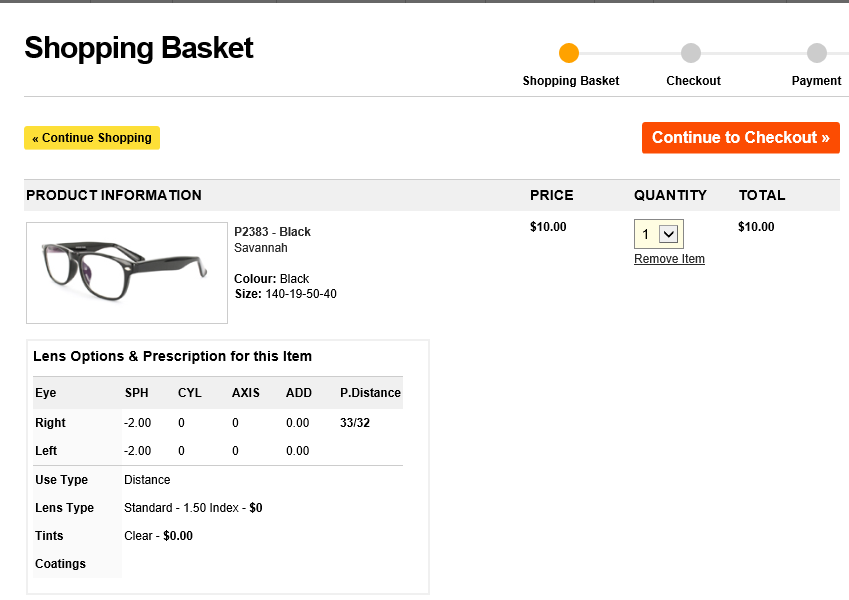
Task: Click the Checkout step label
Action: 693,81
